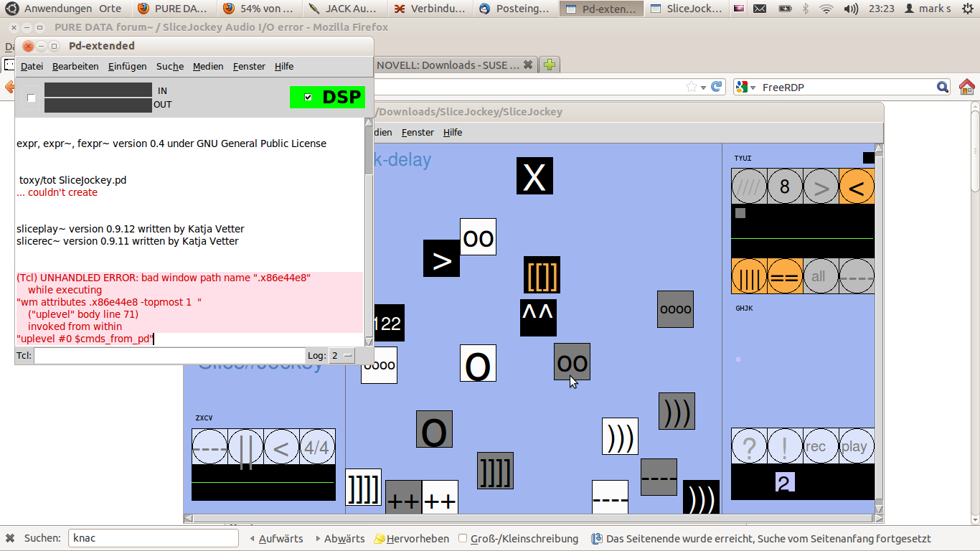Open the Datei menu in Pd-extended
This screenshot has height=551, width=980.
point(32,66)
